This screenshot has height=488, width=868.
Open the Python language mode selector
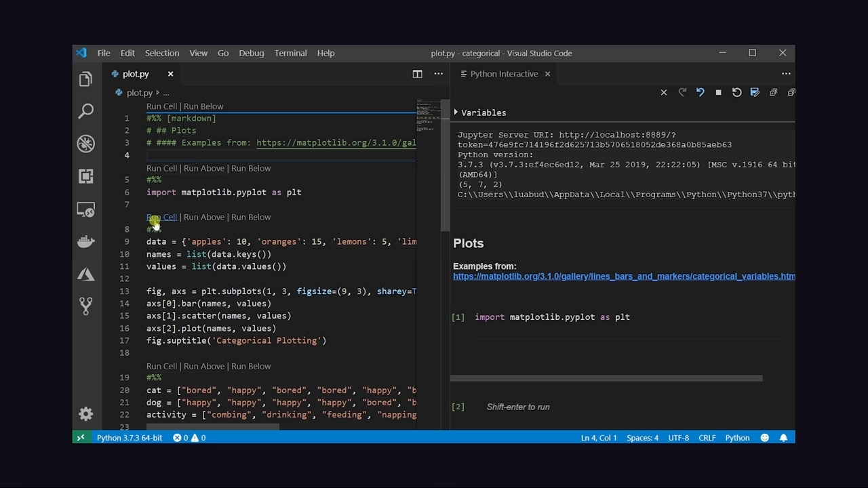click(737, 438)
